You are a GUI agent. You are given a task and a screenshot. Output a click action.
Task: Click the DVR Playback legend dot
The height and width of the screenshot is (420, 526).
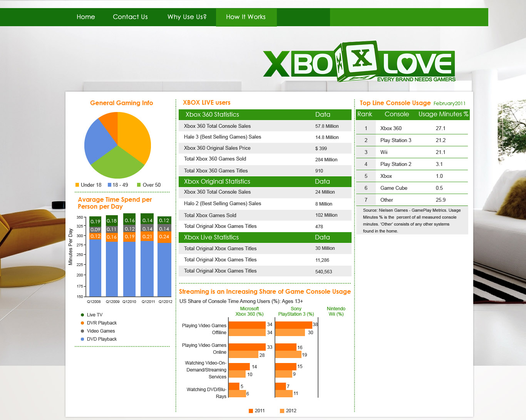(82, 323)
